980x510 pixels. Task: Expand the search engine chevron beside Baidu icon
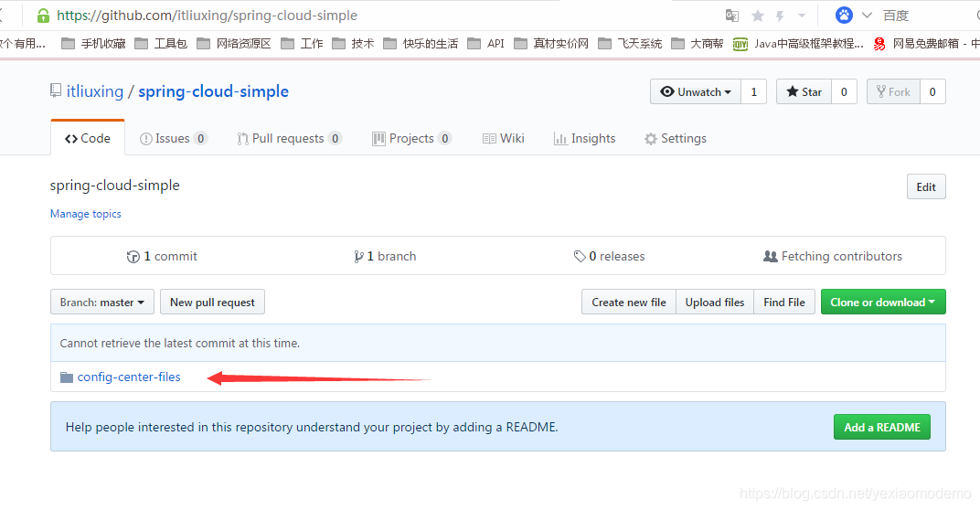[x=867, y=16]
